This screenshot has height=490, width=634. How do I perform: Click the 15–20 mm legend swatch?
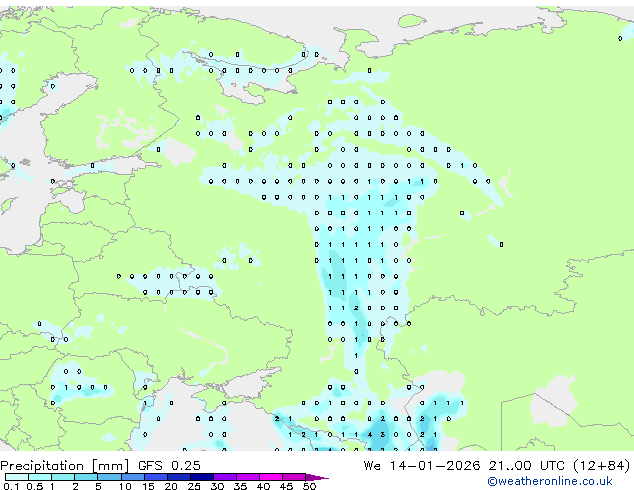pos(156,477)
